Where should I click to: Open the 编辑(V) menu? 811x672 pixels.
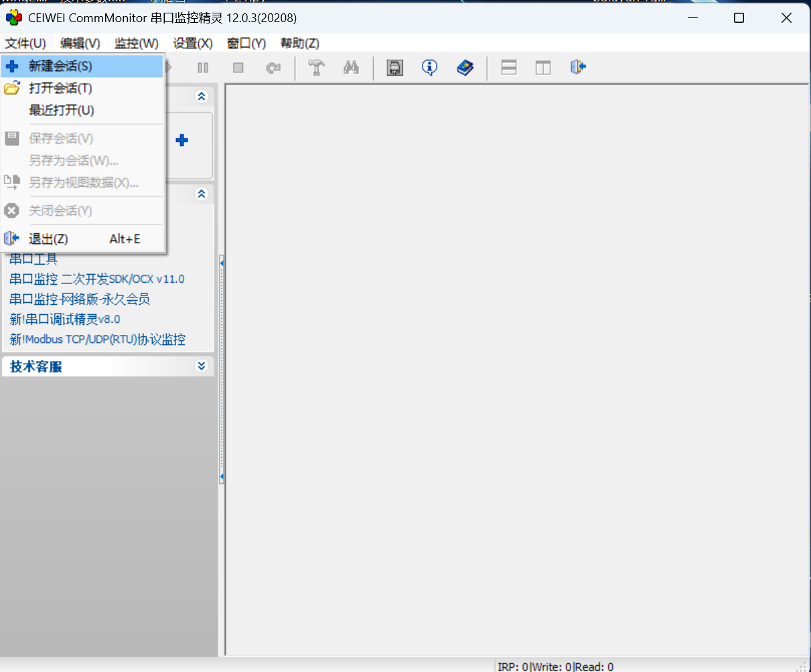pyautogui.click(x=80, y=44)
